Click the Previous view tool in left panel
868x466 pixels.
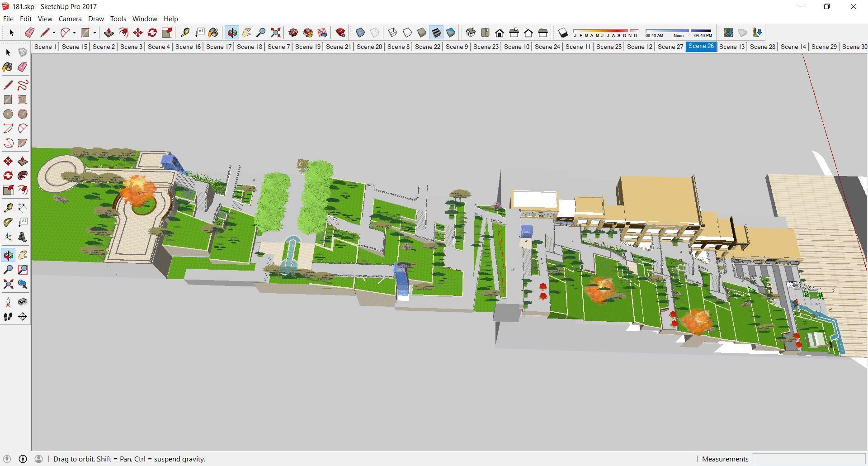23,284
